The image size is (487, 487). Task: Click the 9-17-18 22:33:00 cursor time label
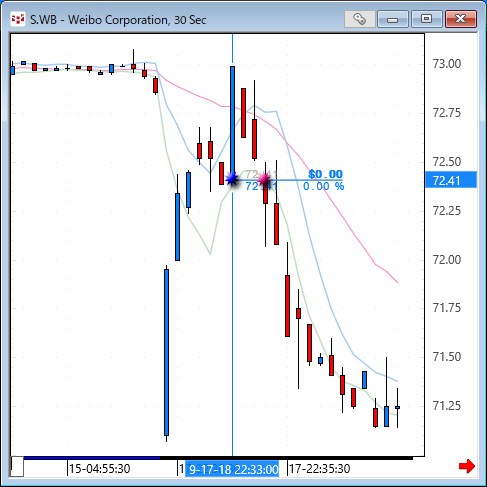tap(232, 469)
